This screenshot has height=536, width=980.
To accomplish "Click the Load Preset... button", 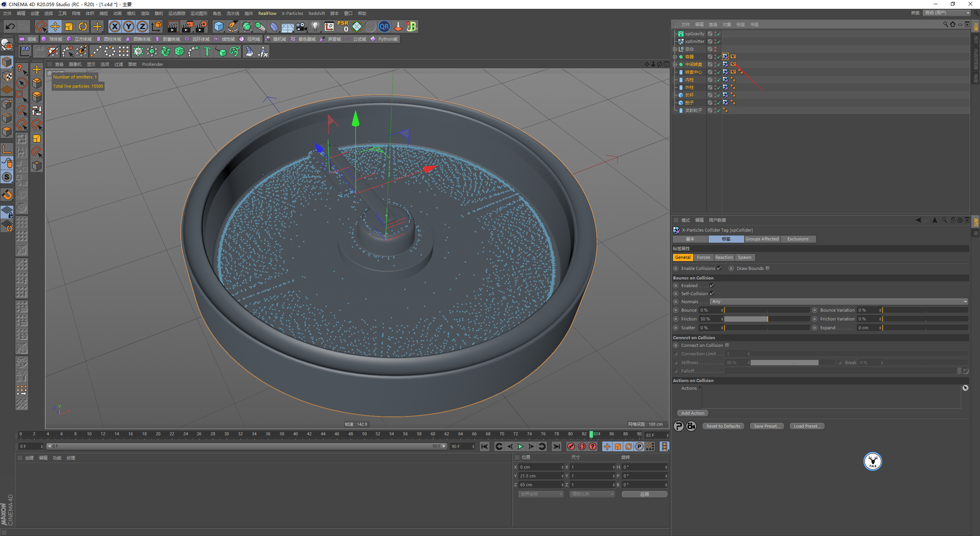I will coord(807,426).
